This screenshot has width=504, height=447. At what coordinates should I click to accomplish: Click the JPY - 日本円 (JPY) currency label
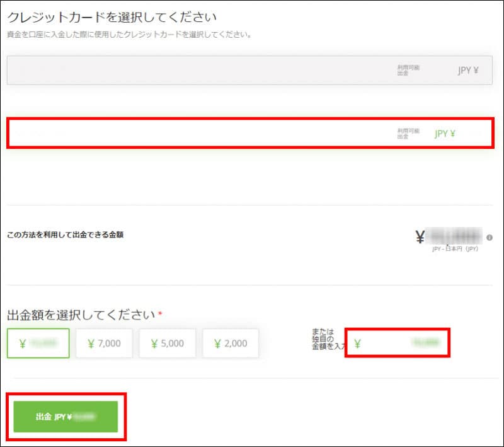click(456, 249)
